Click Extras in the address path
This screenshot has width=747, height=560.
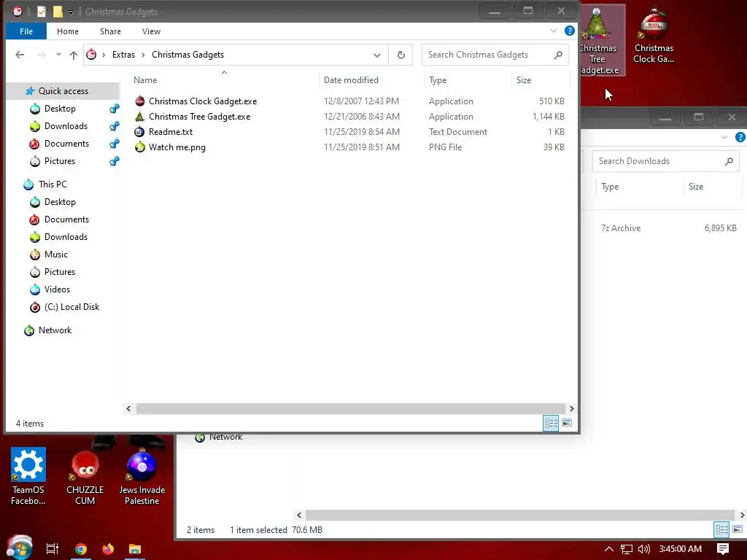[x=123, y=55]
